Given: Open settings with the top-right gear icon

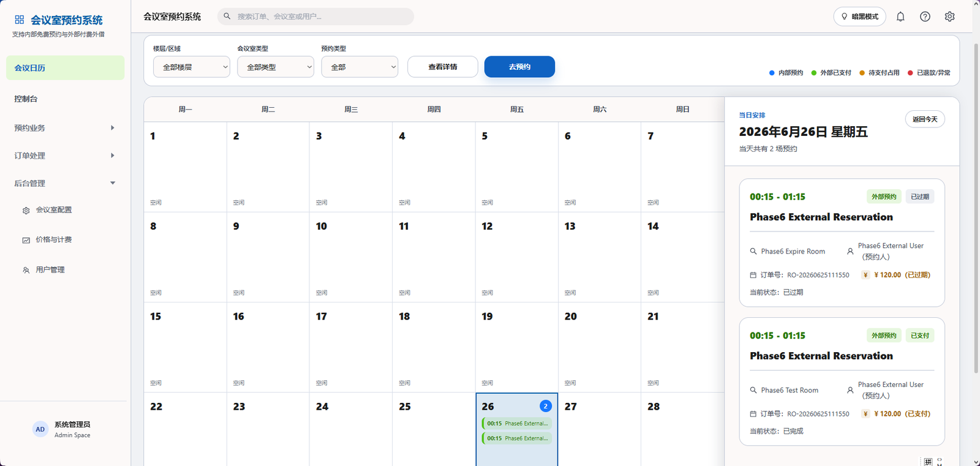Looking at the screenshot, I should pyautogui.click(x=949, y=17).
